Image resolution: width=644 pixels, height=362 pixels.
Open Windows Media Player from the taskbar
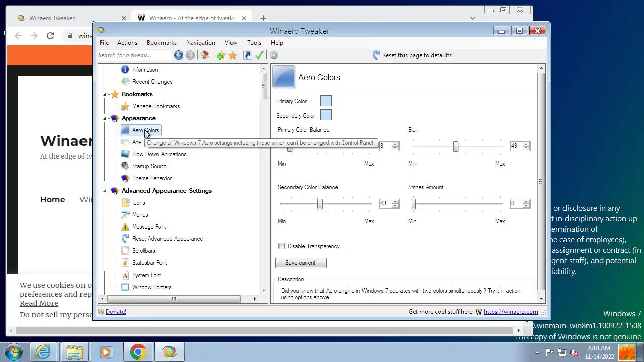106,352
